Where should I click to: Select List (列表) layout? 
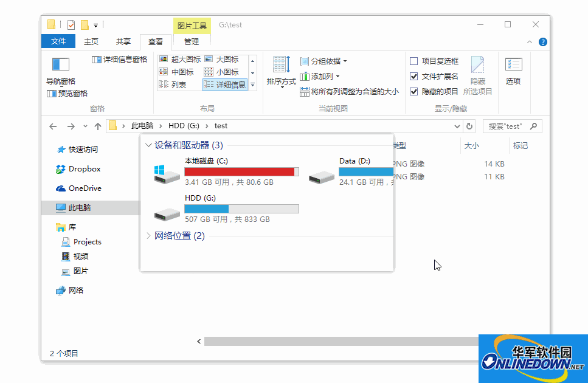coord(173,85)
